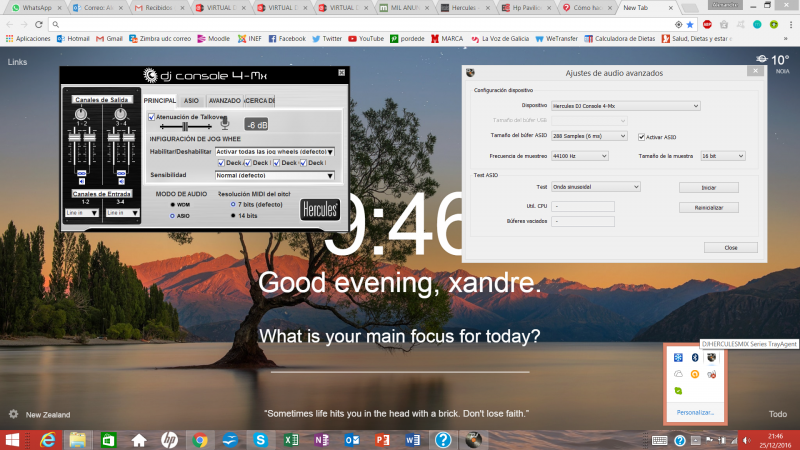Open the Momentum settings gear icon

(x=14, y=414)
